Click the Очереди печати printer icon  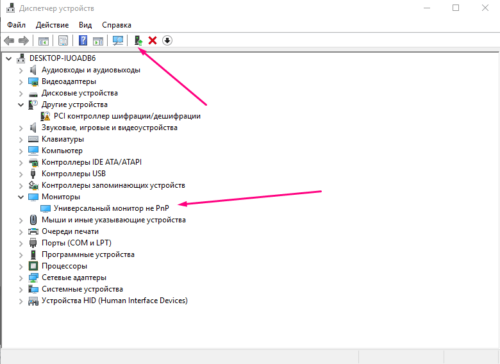coord(33,231)
